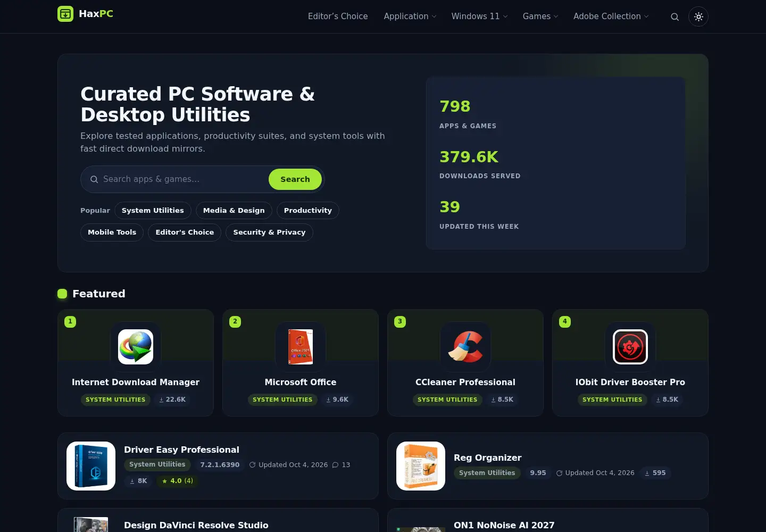Image resolution: width=766 pixels, height=532 pixels.
Task: Toggle the light/dark theme sun button
Action: point(698,17)
